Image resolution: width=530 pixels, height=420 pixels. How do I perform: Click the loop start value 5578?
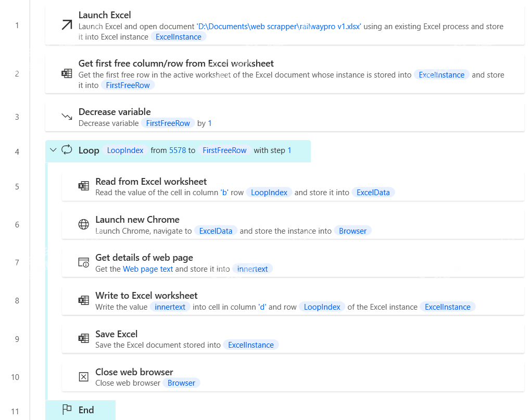[178, 150]
